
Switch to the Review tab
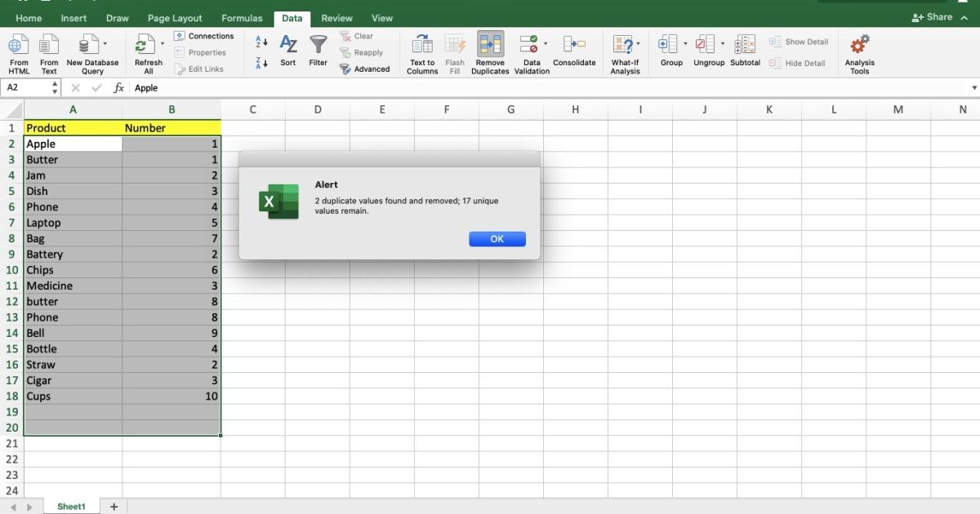tap(336, 18)
